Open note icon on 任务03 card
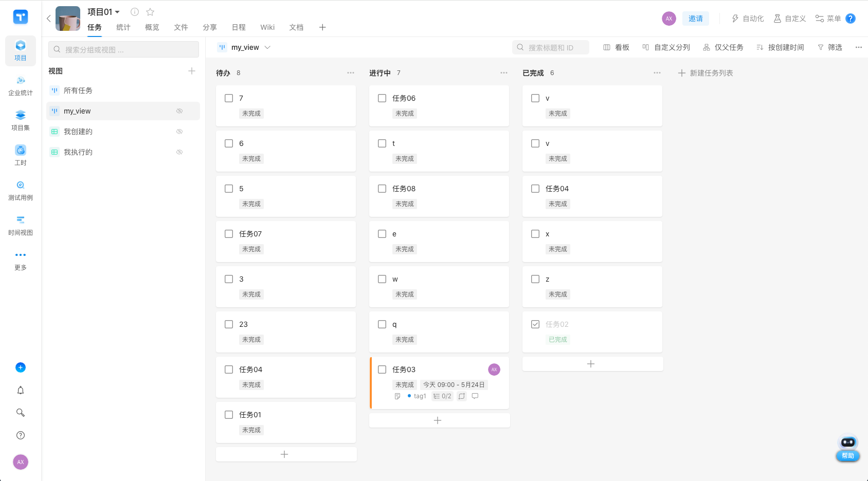 coord(397,396)
